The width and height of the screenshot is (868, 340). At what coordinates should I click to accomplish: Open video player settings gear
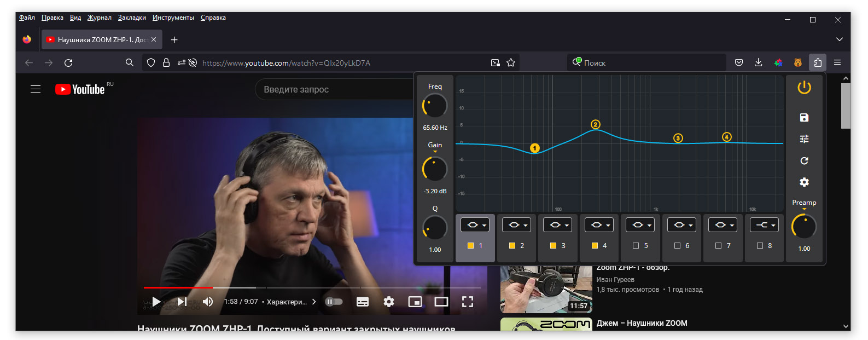(x=389, y=302)
